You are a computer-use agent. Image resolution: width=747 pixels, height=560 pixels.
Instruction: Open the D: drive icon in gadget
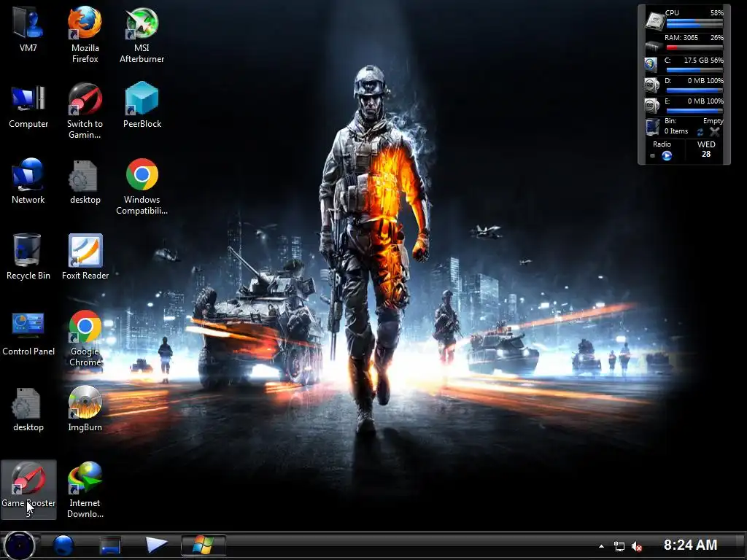point(651,85)
